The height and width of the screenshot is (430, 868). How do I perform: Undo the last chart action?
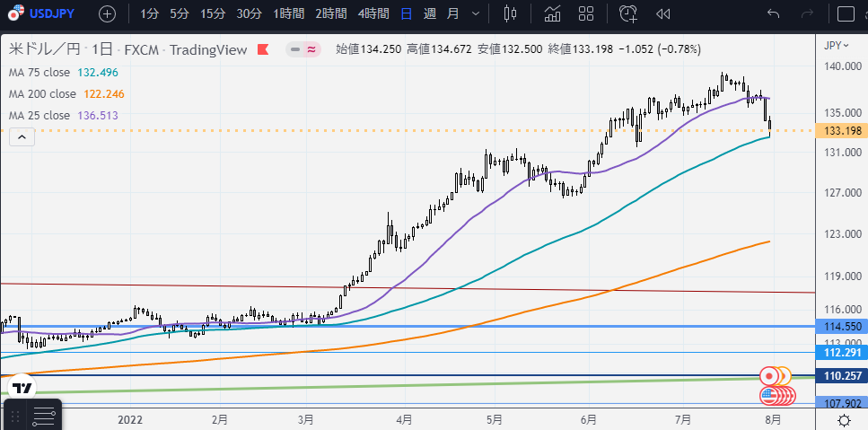tap(774, 13)
